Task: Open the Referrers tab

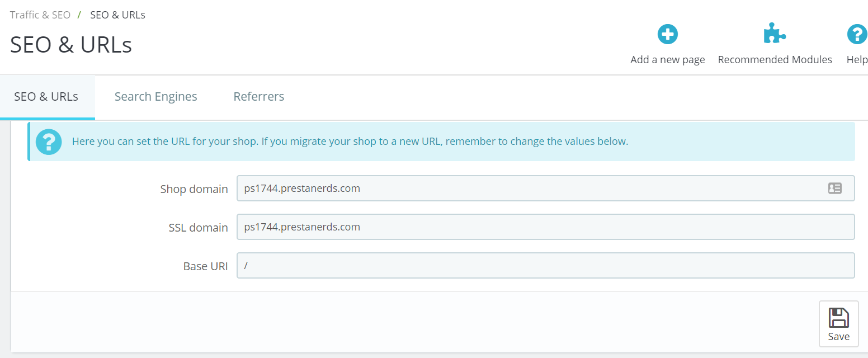Action: (x=258, y=97)
